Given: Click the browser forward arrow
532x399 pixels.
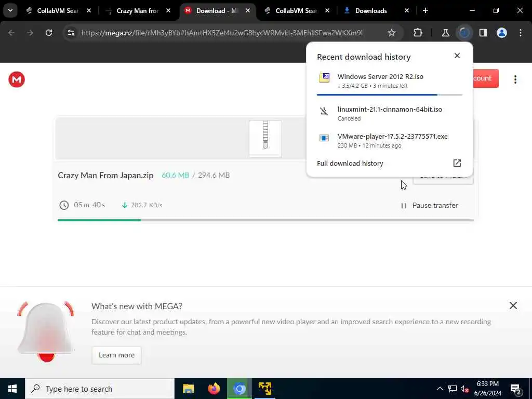Looking at the screenshot, I should click(30, 33).
